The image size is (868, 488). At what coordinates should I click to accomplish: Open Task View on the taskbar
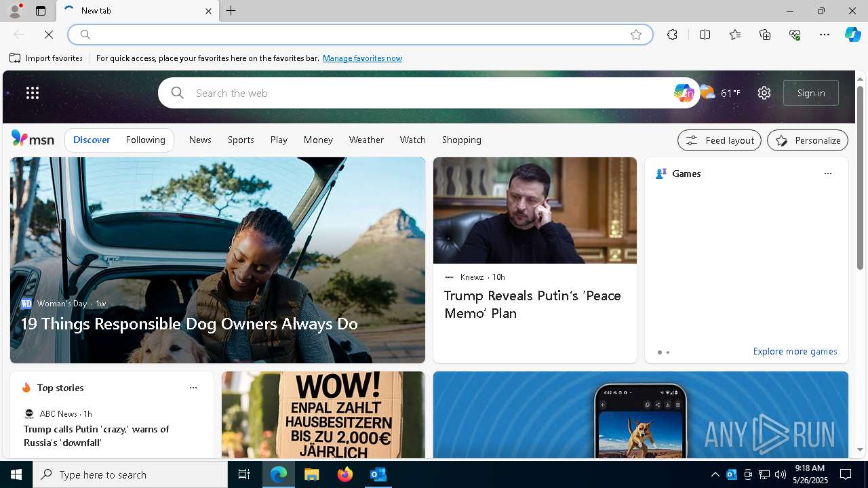[244, 474]
